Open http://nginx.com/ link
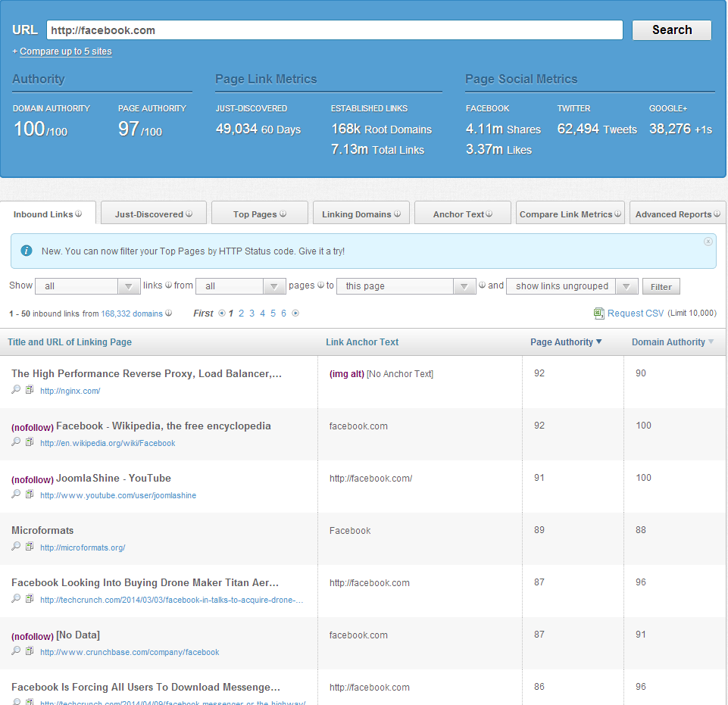 click(x=70, y=391)
